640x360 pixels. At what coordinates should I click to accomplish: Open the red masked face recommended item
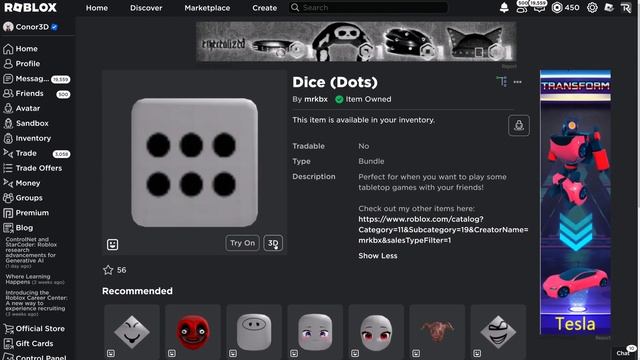click(193, 332)
